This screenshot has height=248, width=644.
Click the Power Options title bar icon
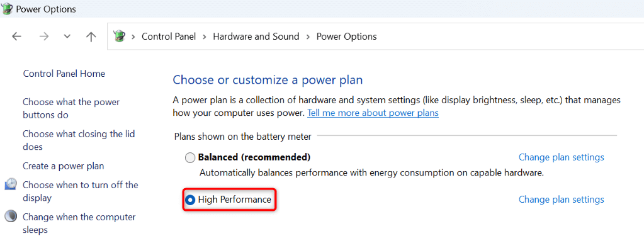(7, 9)
